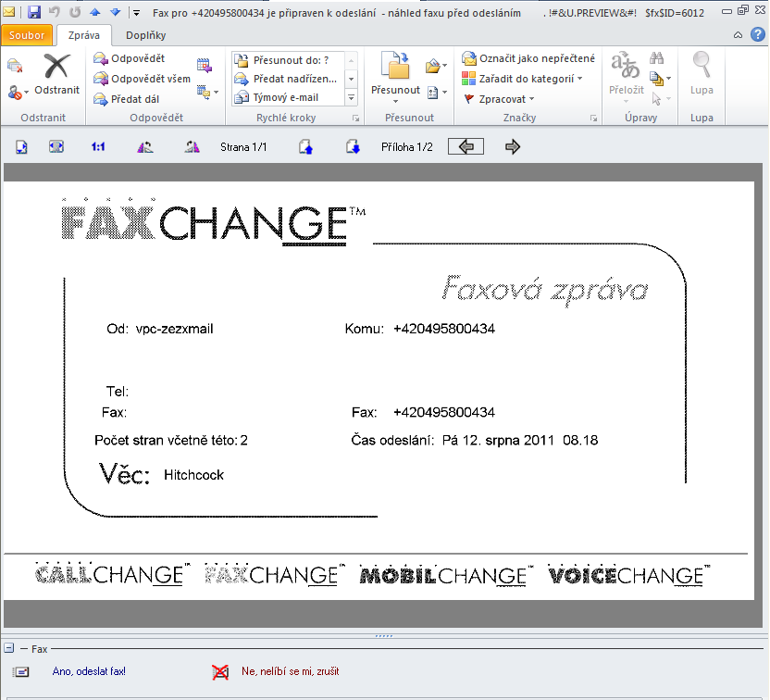Viewport: 770px width, 700px height.
Task: Forward the message with Předat dál
Action: [x=127, y=99]
